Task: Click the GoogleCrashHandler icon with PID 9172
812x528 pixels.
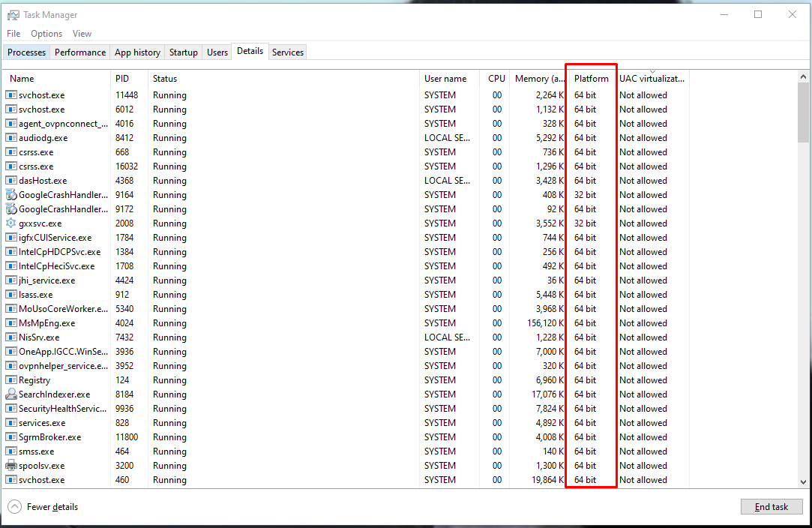Action: 11,208
